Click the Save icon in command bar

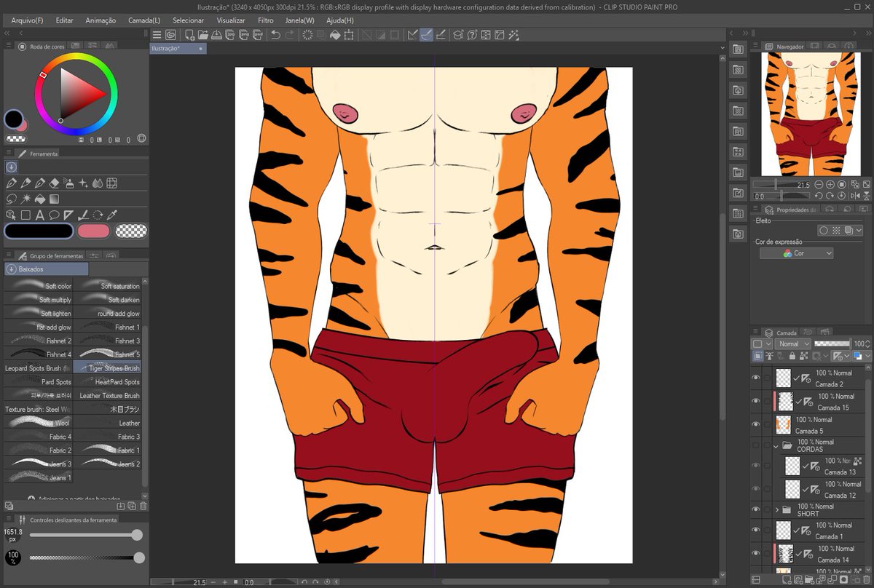(x=216, y=34)
